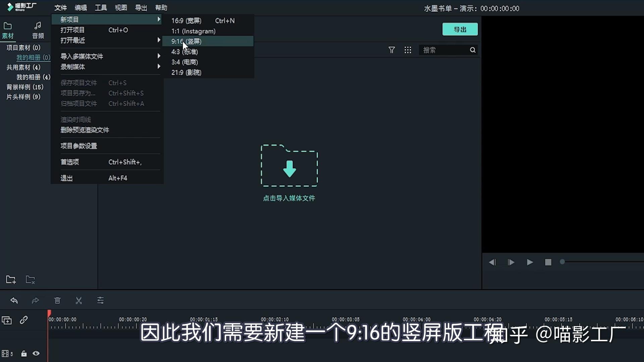Click the search magnifier icon
Image resolution: width=644 pixels, height=362 pixels.
[473, 50]
